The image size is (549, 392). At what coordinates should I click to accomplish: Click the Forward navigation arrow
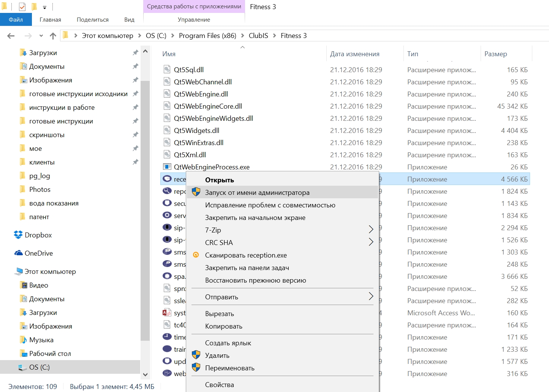[x=28, y=36]
